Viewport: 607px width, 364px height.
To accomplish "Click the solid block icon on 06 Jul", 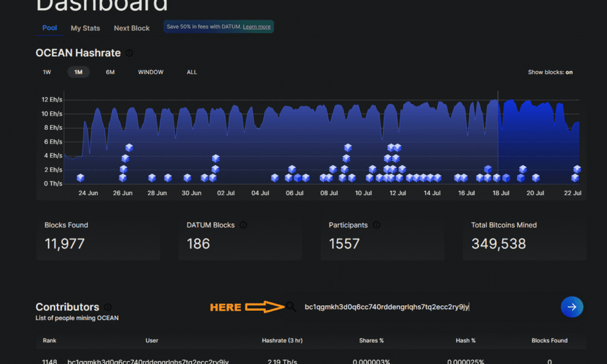I will [298, 178].
